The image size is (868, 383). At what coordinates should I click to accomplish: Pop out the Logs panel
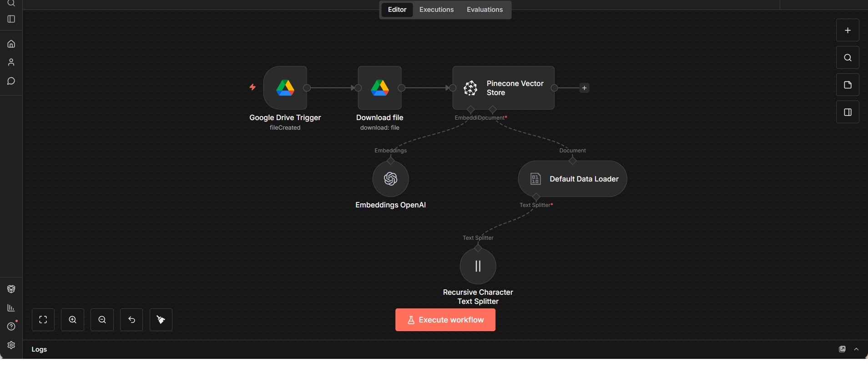point(842,349)
